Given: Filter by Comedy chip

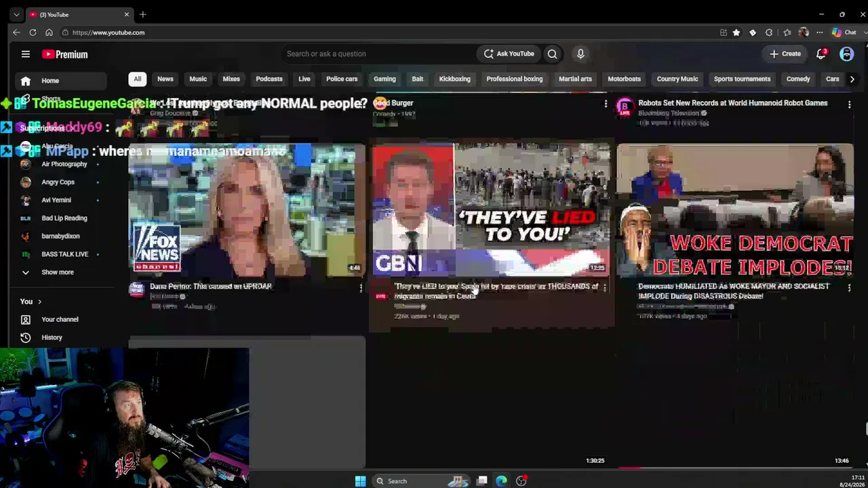Looking at the screenshot, I should 798,79.
